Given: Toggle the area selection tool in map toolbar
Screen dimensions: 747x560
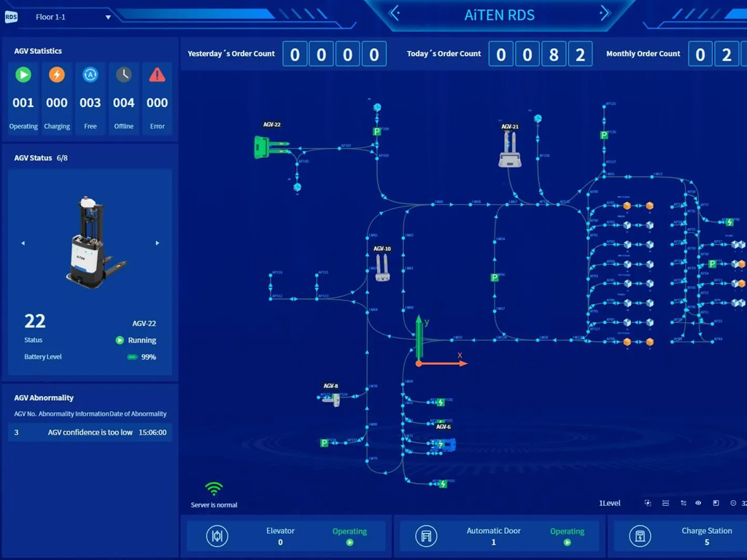Looking at the screenshot, I should coord(648,503).
